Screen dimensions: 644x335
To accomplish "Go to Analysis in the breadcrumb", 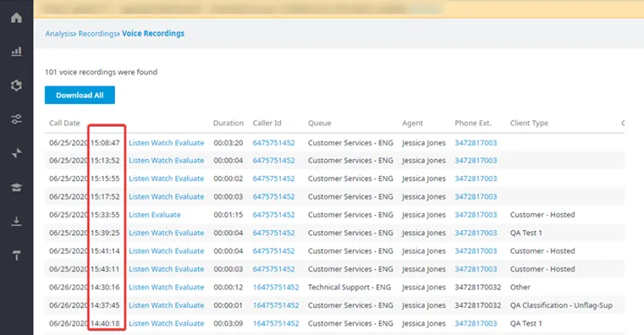I will click(x=59, y=34).
